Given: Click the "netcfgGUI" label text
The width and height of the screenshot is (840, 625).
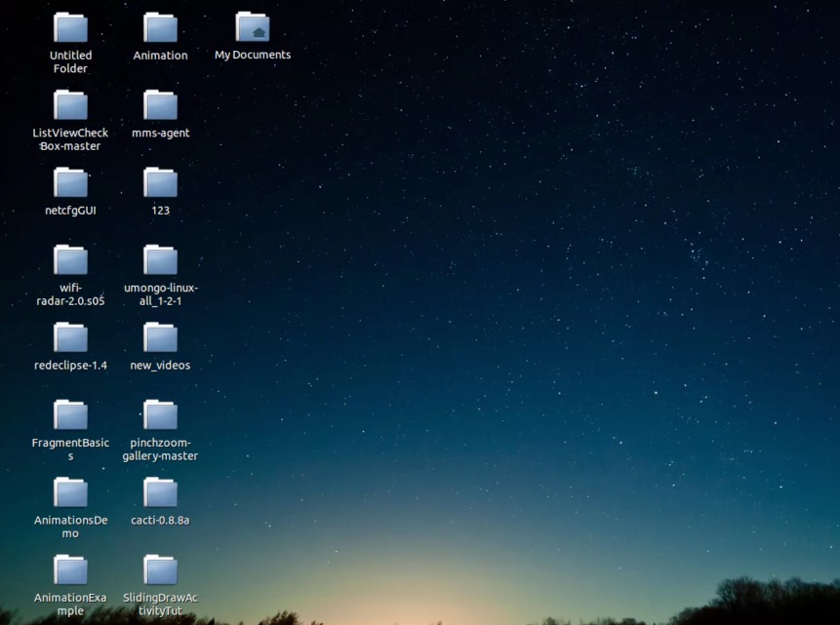Looking at the screenshot, I should coord(70,211).
